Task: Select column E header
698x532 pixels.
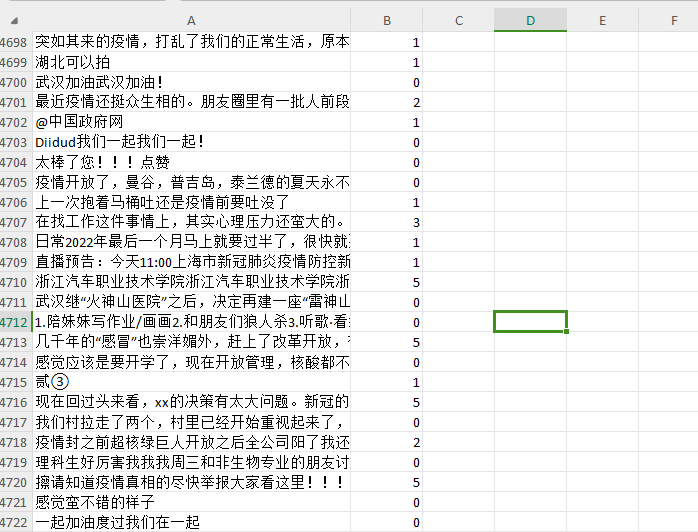Action: [602, 20]
